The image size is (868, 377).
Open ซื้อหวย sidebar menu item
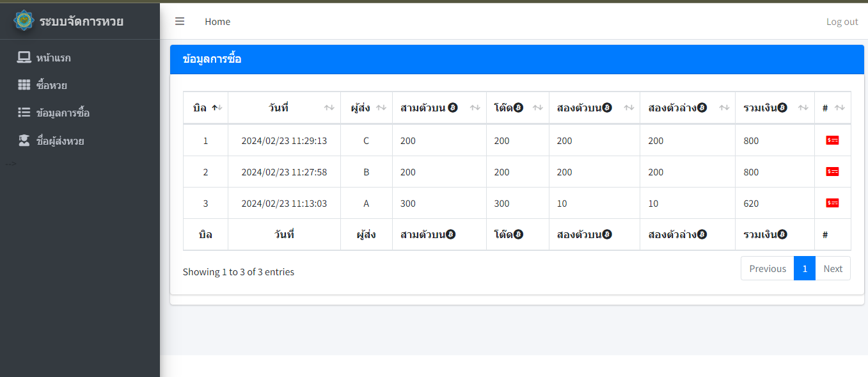(x=52, y=85)
